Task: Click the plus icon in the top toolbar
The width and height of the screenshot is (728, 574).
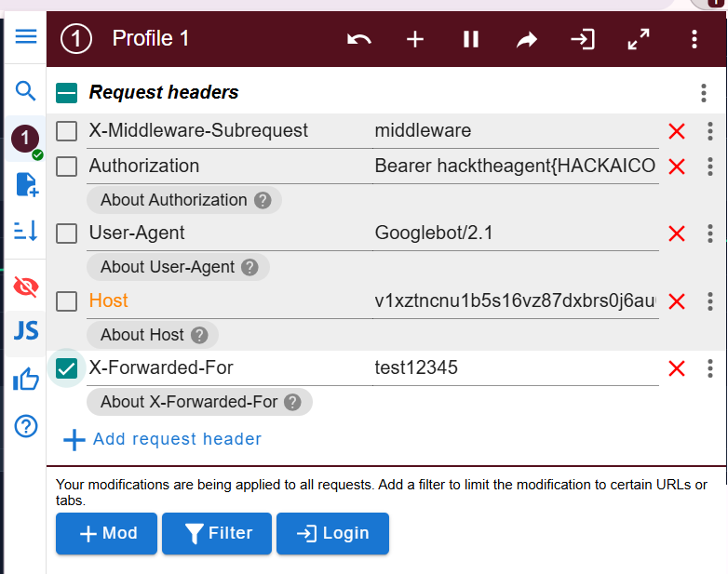Action: (x=415, y=39)
